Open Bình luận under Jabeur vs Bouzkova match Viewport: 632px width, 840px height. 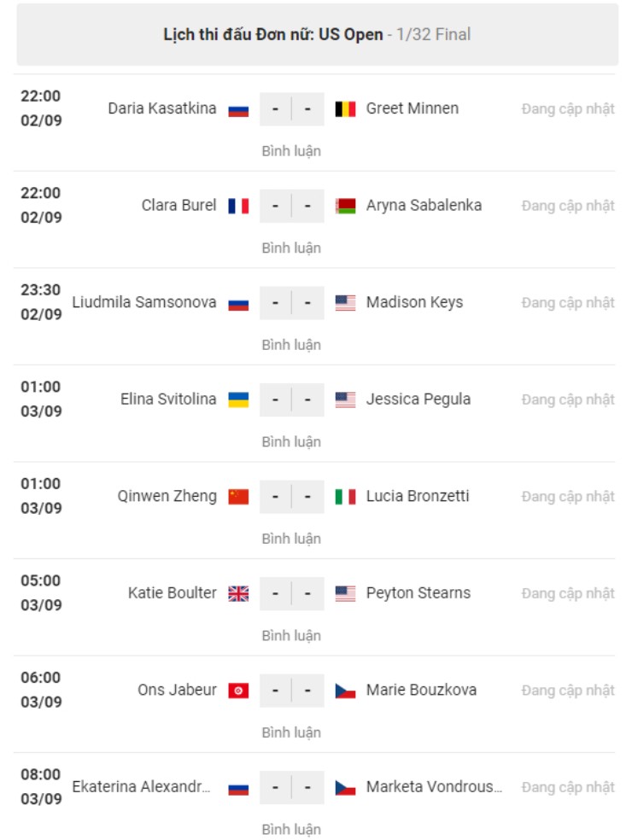tap(291, 732)
